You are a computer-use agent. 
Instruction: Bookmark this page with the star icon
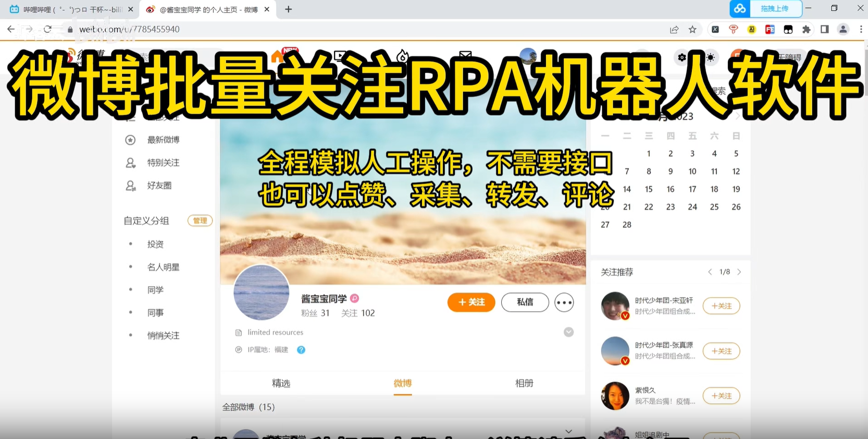tap(692, 30)
